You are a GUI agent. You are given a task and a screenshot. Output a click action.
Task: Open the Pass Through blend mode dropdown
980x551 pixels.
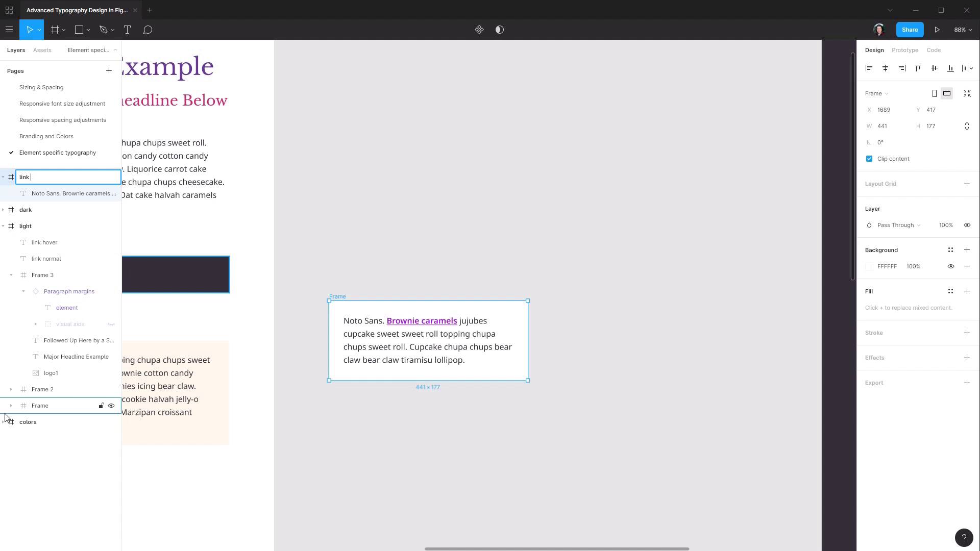tap(896, 225)
